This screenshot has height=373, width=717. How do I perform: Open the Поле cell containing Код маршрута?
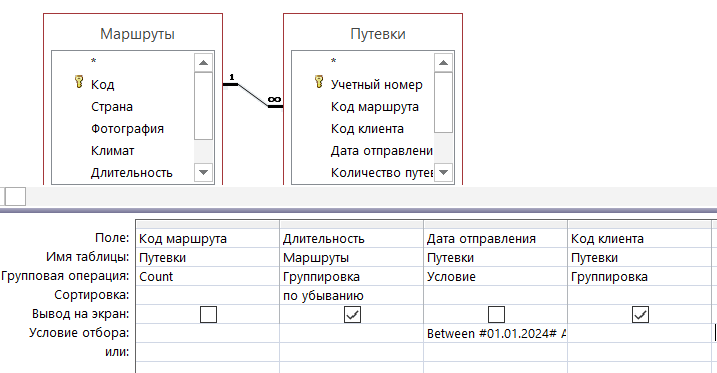pyautogui.click(x=208, y=238)
